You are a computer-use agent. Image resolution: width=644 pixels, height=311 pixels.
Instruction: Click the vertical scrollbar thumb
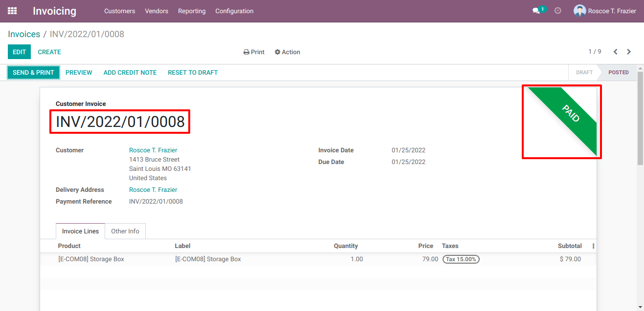click(x=641, y=118)
